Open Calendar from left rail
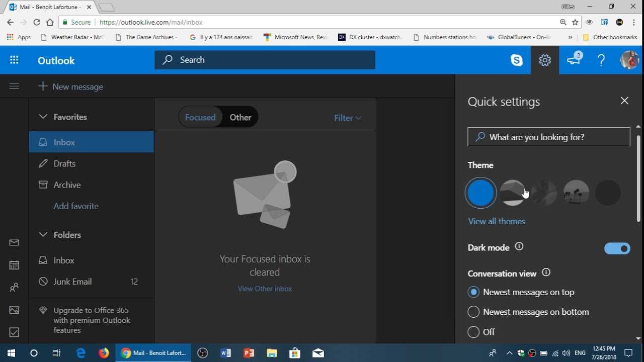 14,265
